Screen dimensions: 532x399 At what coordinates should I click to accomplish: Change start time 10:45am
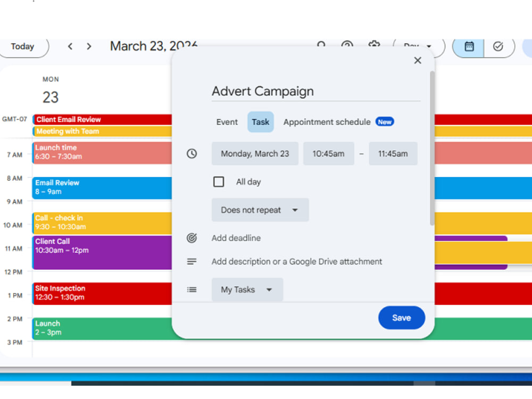[x=328, y=154]
